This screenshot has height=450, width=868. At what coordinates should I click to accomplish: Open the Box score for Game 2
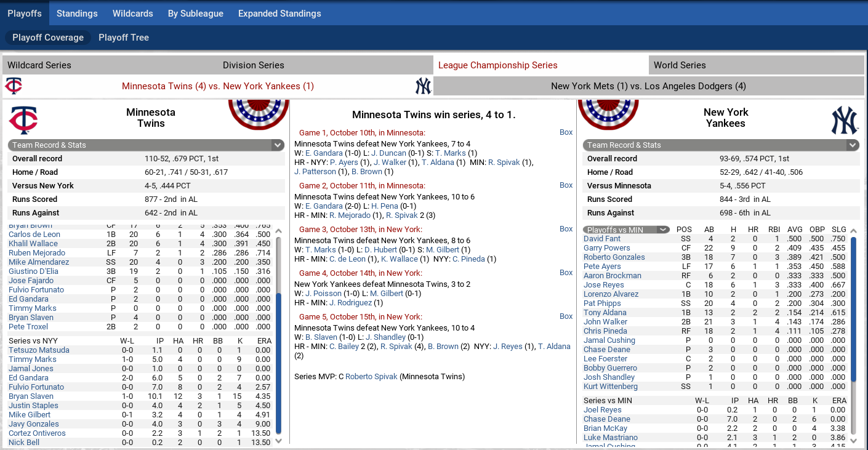[x=566, y=185]
